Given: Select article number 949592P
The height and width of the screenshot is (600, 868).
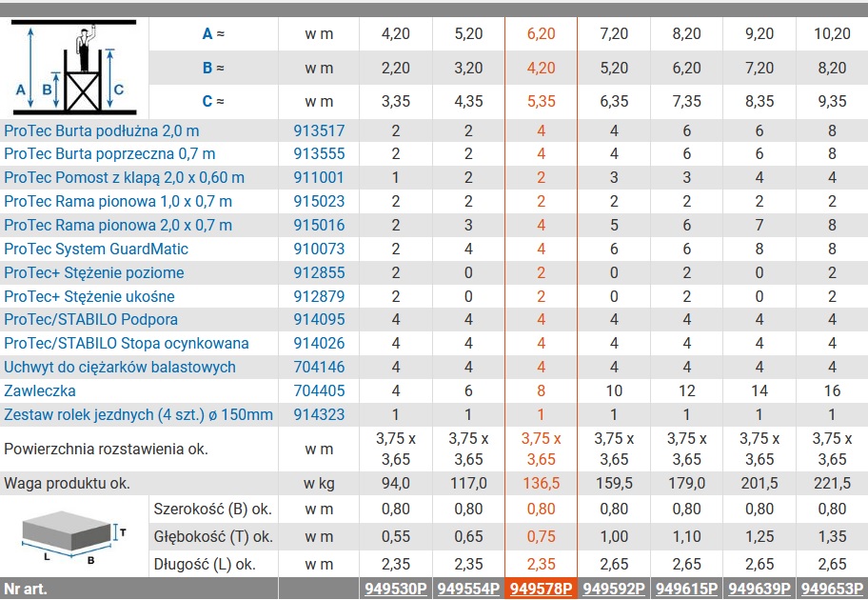Looking at the screenshot, I should 614,589.
